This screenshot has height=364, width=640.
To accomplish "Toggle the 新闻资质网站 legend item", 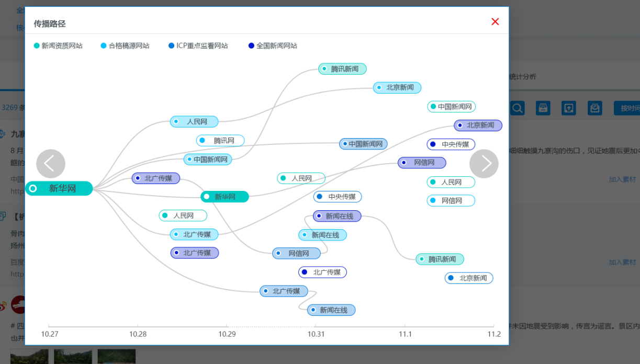I will [58, 46].
